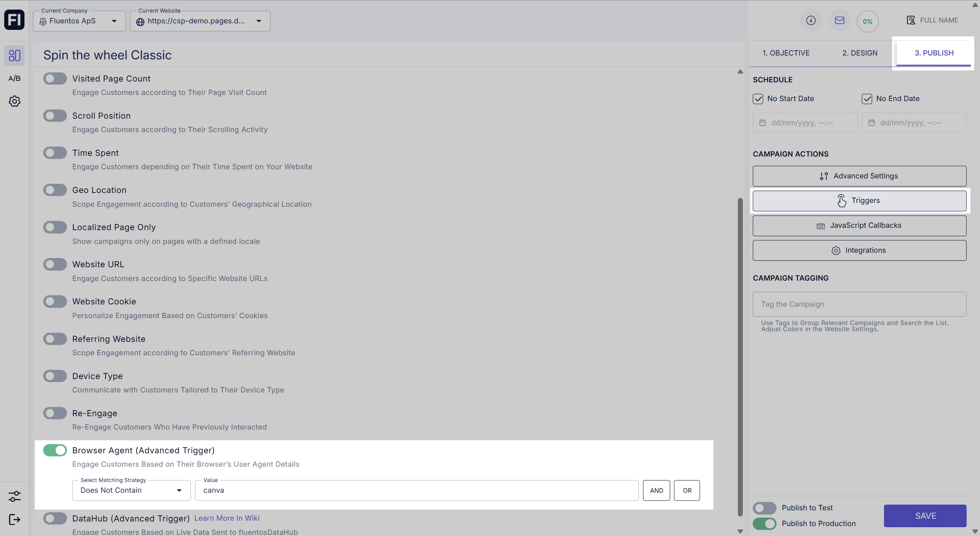The width and height of the screenshot is (980, 536).
Task: Switch to the 2. DESIGN tab
Action: click(860, 53)
